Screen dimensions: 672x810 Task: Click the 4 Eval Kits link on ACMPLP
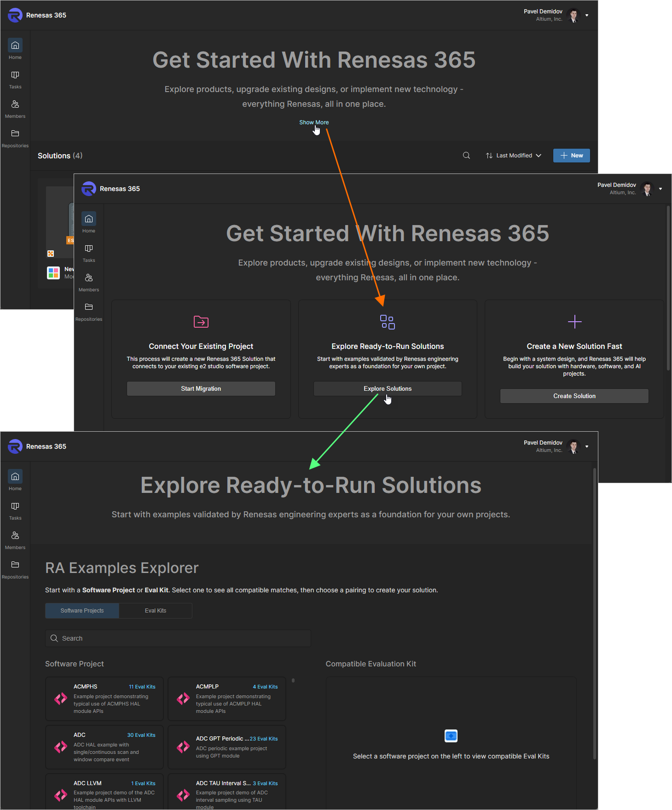pyautogui.click(x=265, y=687)
